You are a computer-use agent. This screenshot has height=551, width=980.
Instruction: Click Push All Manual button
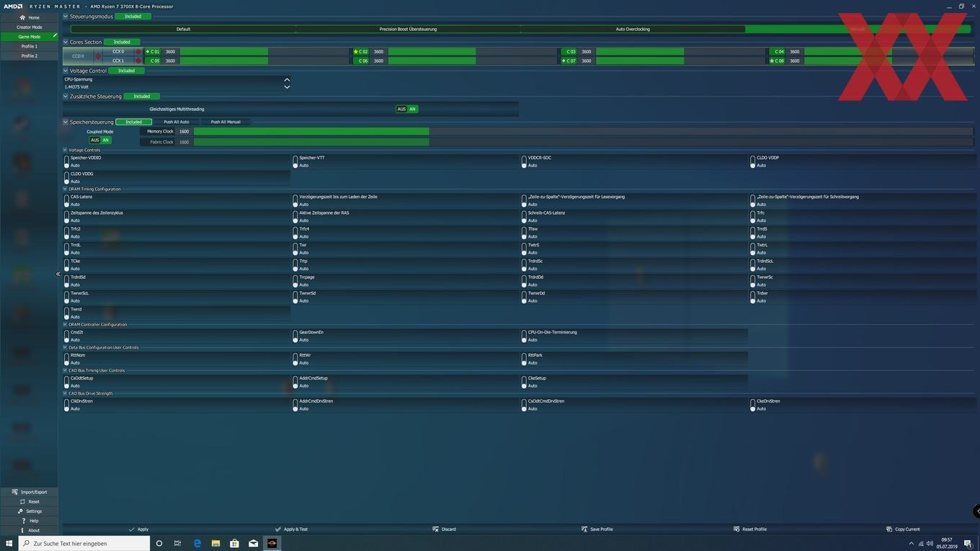point(226,122)
